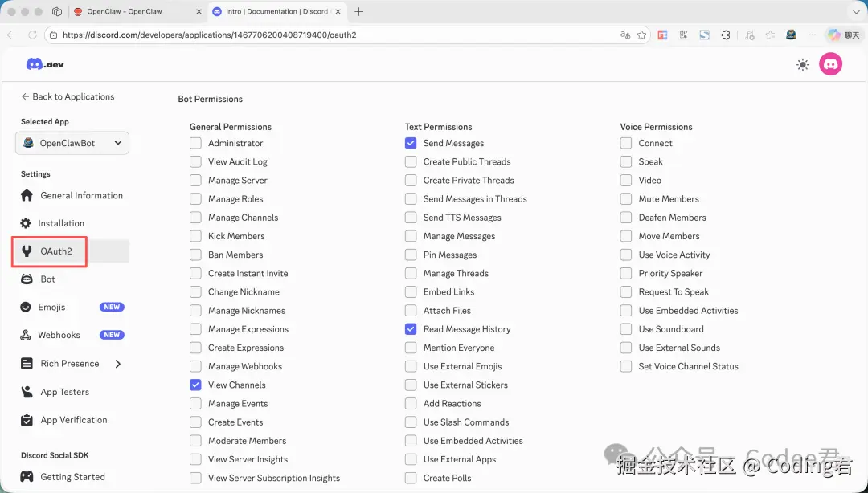Check the Attach Files checkbox
This screenshot has height=493, width=868.
tap(411, 311)
